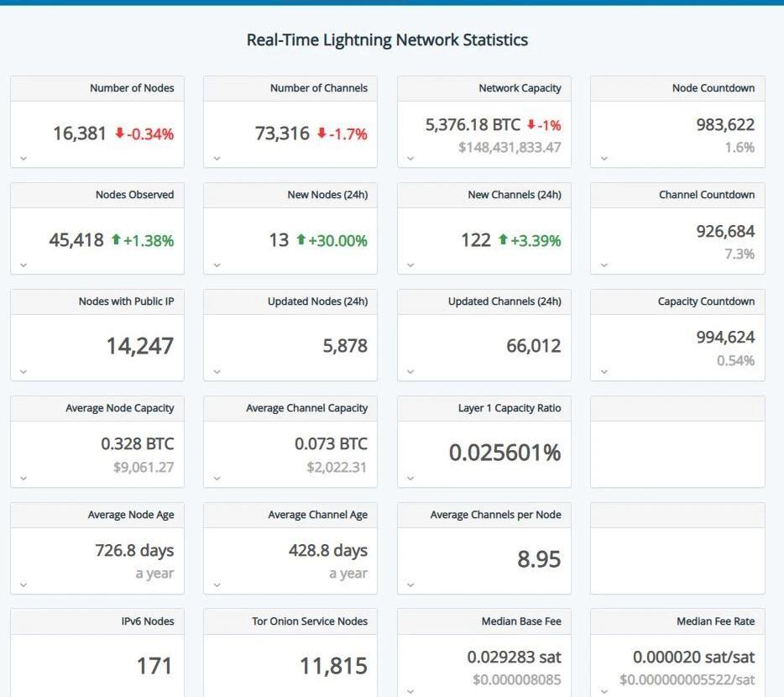Expand the Number of Nodes card chevron
784x697 pixels.
click(x=23, y=158)
